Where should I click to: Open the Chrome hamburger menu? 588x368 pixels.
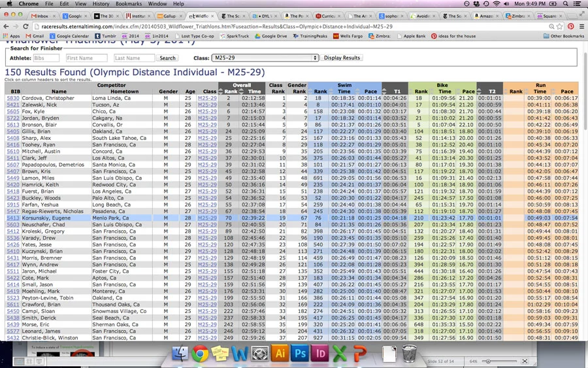tap(581, 27)
